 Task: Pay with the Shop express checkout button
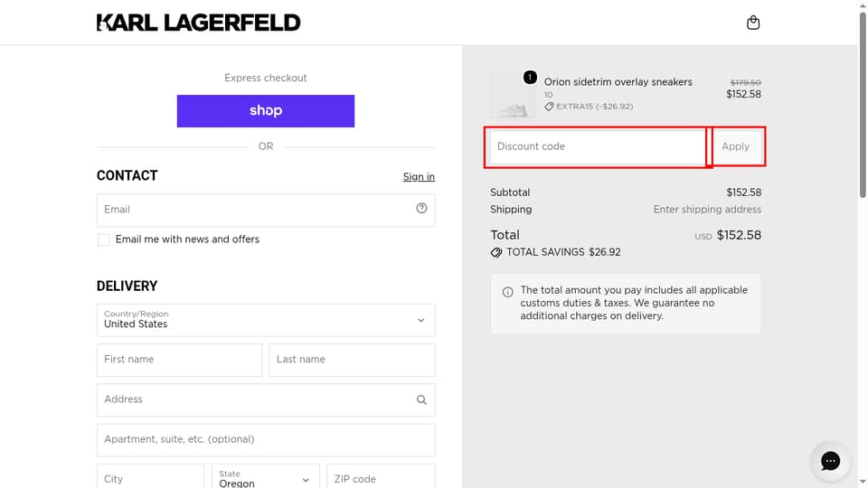266,110
